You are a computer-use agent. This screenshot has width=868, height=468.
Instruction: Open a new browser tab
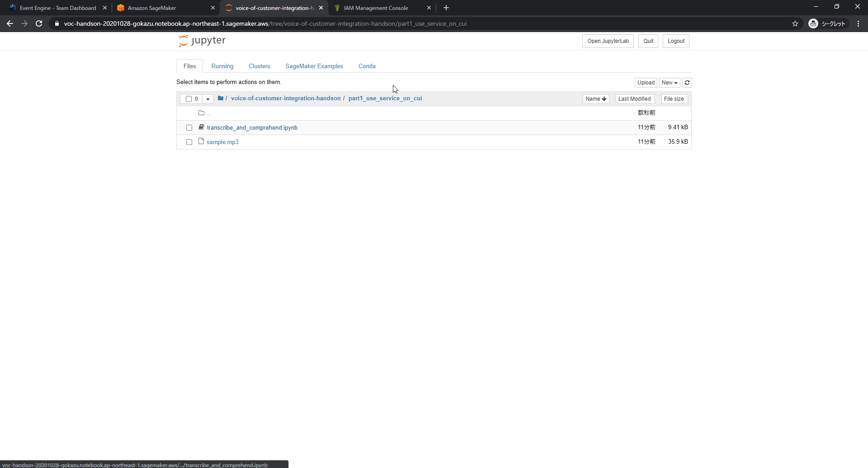446,8
